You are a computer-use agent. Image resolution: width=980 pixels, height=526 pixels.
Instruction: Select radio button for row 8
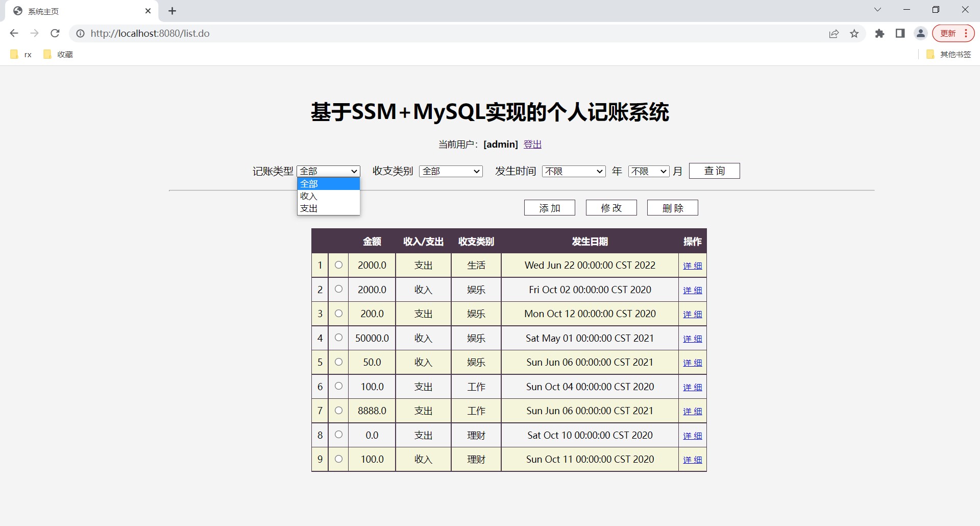point(338,435)
